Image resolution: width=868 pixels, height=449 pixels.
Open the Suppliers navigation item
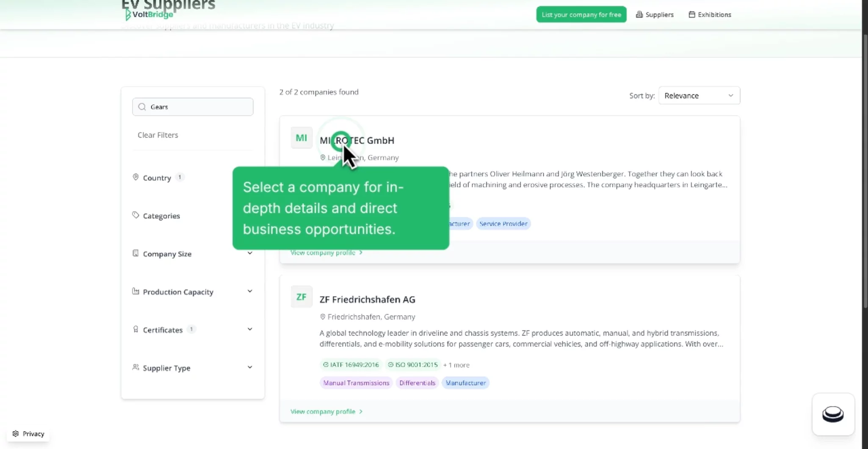655,15
